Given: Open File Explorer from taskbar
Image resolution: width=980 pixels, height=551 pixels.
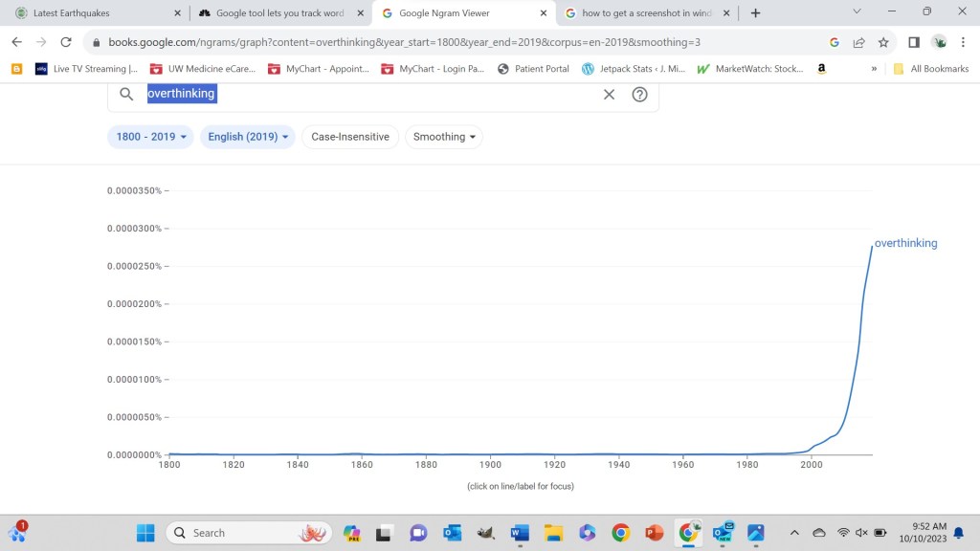Looking at the screenshot, I should point(553,533).
